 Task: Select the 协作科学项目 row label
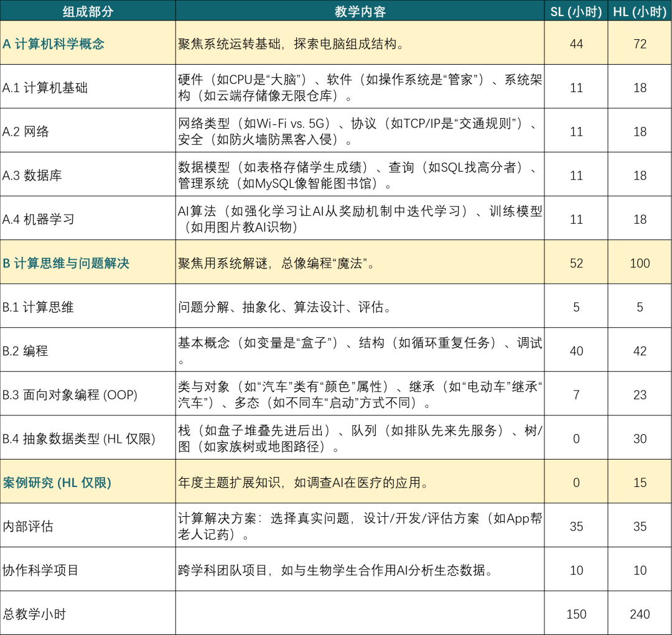(x=41, y=570)
